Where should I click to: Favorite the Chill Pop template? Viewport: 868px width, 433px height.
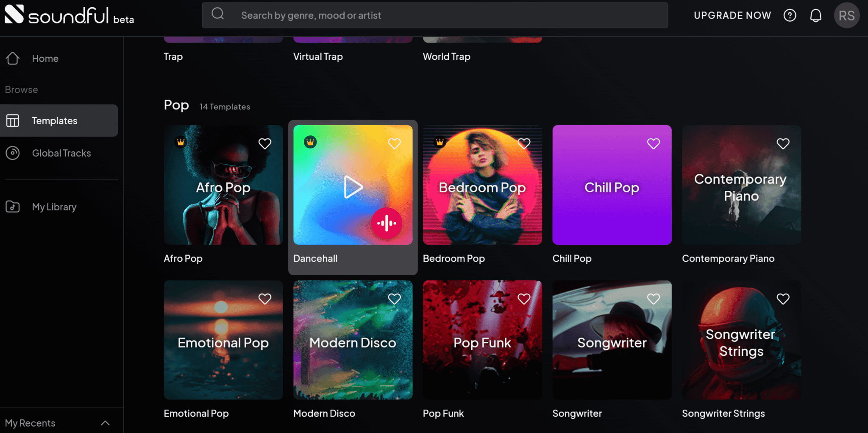653,144
